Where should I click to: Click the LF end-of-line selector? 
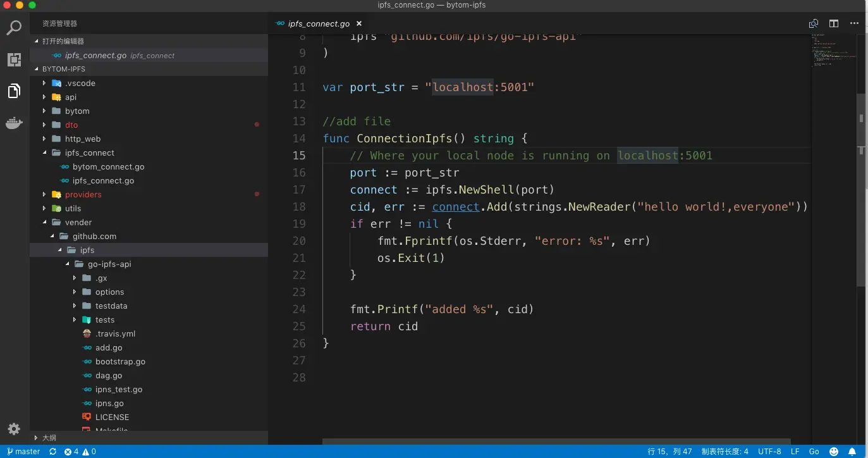[x=795, y=452]
